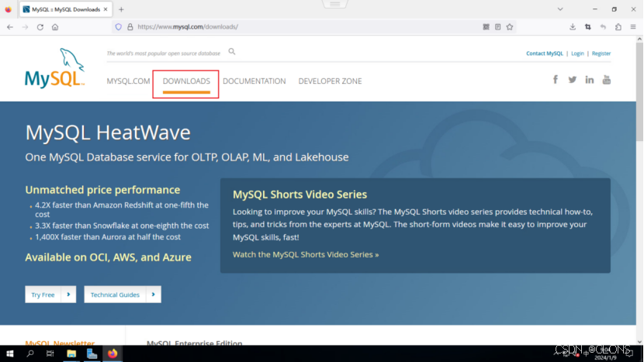The height and width of the screenshot is (362, 644).
Task: Open MySQL Twitter page icon
Action: click(572, 80)
